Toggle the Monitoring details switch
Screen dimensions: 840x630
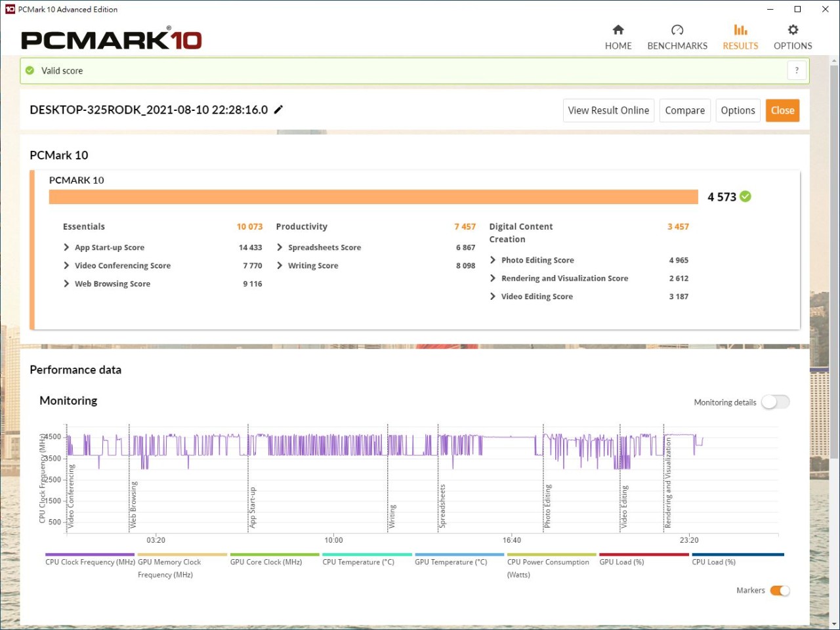click(x=775, y=402)
